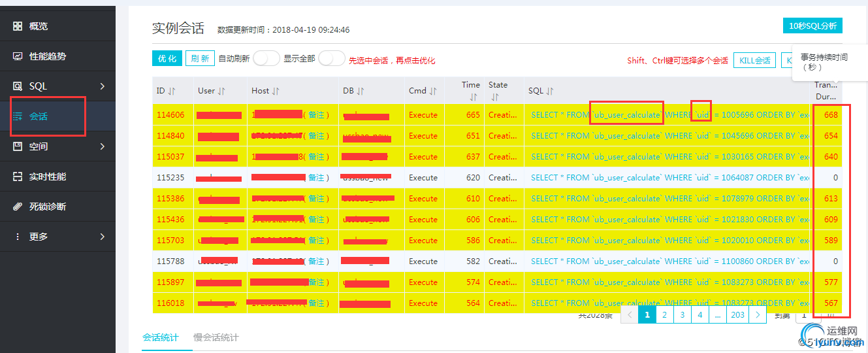Image resolution: width=868 pixels, height=353 pixels.
Task: Select session row ID 115386
Action: coord(170,199)
